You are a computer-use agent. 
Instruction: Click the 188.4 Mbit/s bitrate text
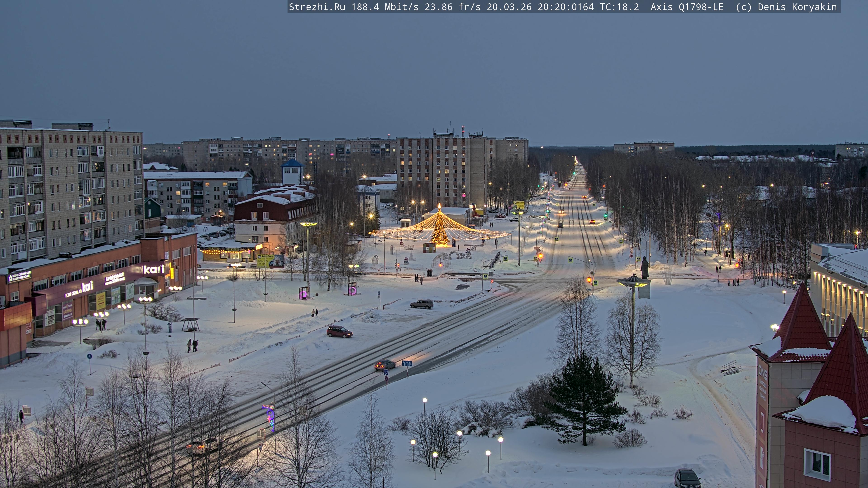(385, 7)
